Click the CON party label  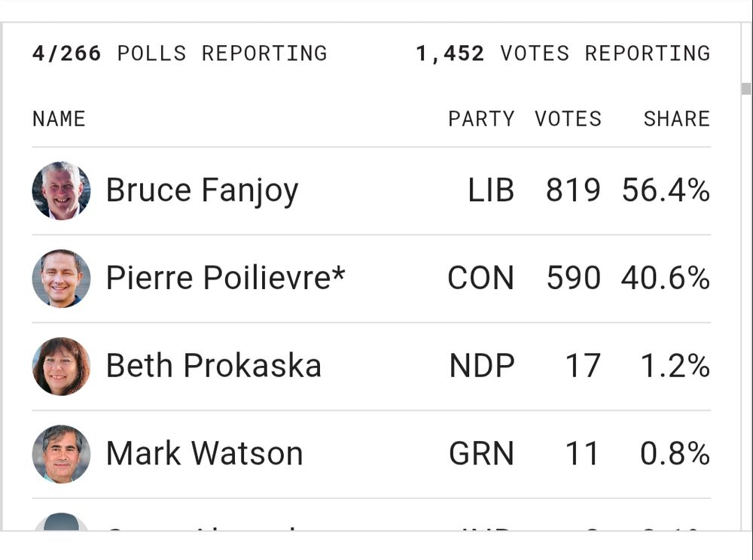[480, 278]
